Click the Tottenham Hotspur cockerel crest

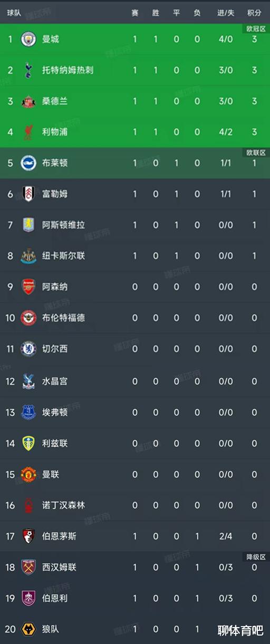pos(28,70)
